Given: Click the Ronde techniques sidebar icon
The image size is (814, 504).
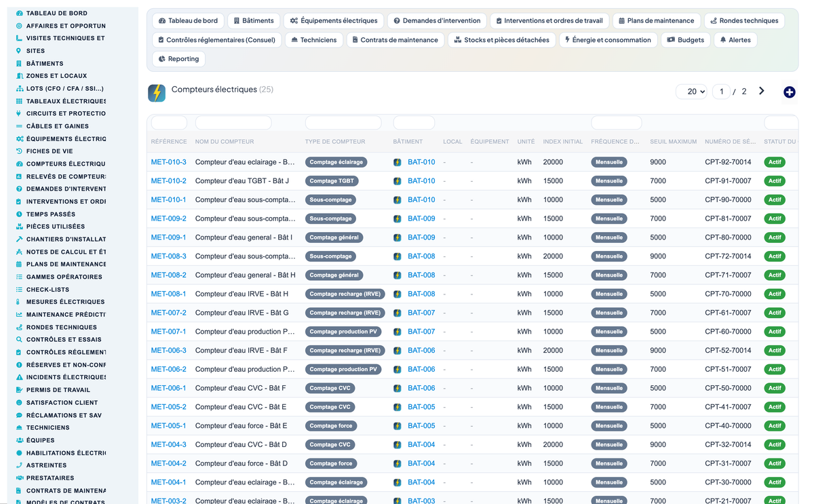Looking at the screenshot, I should tap(19, 327).
